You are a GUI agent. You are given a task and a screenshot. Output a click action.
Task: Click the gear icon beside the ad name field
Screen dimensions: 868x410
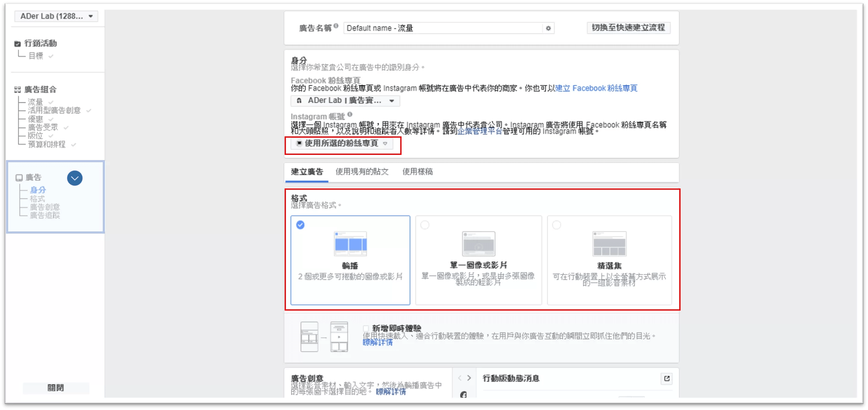tap(548, 28)
